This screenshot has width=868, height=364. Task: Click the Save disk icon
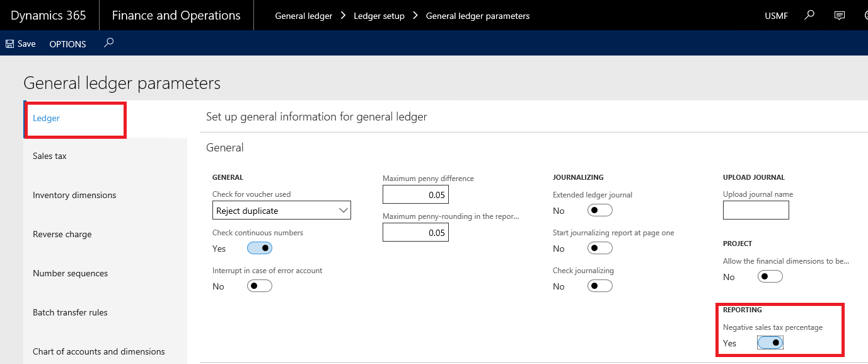click(x=9, y=44)
